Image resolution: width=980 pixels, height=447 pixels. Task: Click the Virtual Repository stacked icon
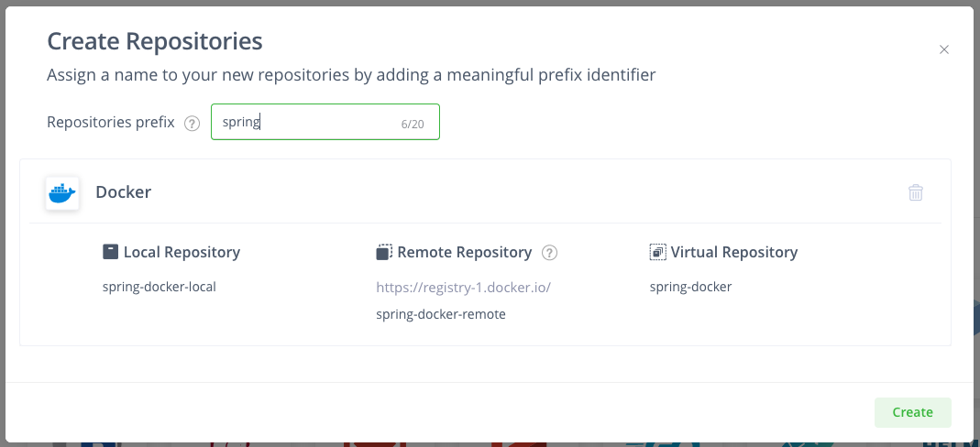click(x=657, y=252)
